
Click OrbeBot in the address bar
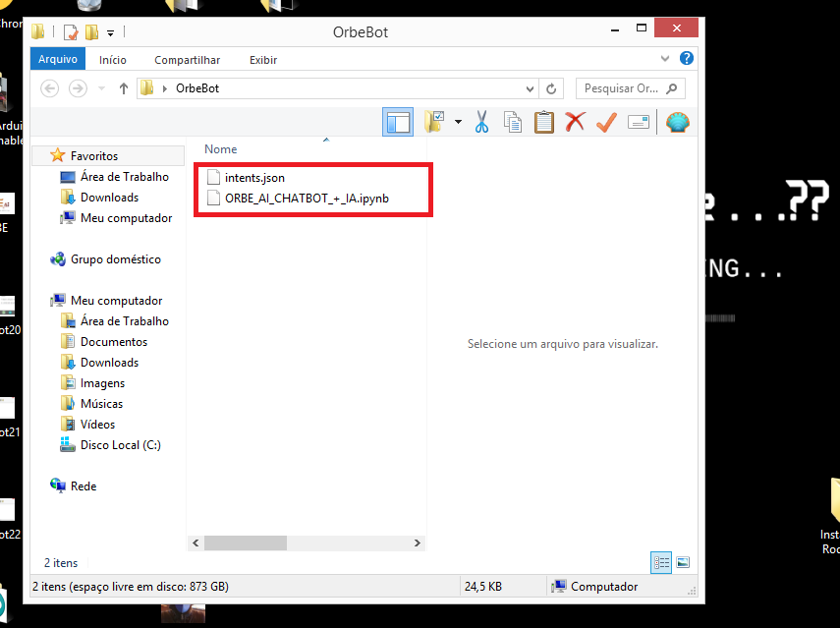197,88
